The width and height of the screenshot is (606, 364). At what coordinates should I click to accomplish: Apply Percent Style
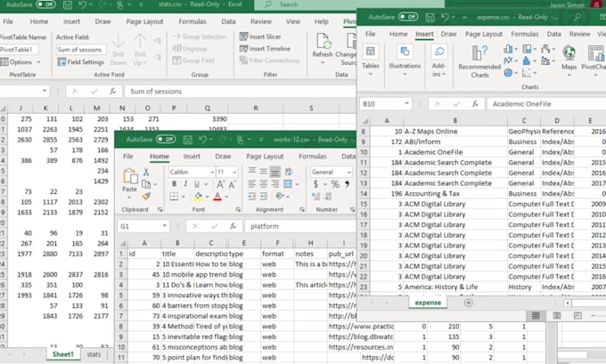point(335,184)
